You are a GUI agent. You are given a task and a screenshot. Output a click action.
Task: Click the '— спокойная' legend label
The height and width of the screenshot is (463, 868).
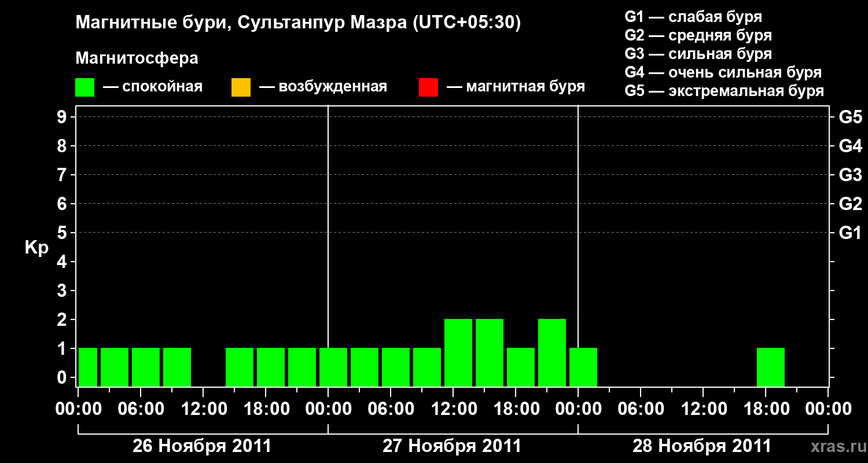click(153, 87)
